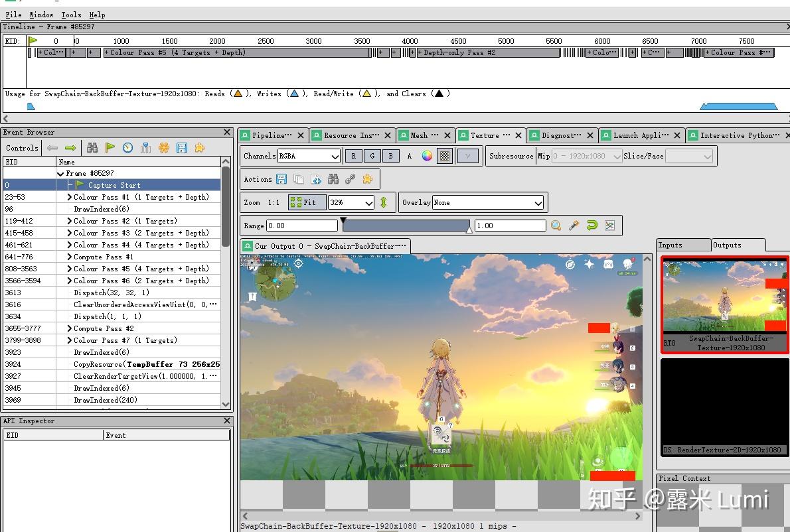Open the Tools menu
Screen dimensions: 790x532
pos(71,15)
